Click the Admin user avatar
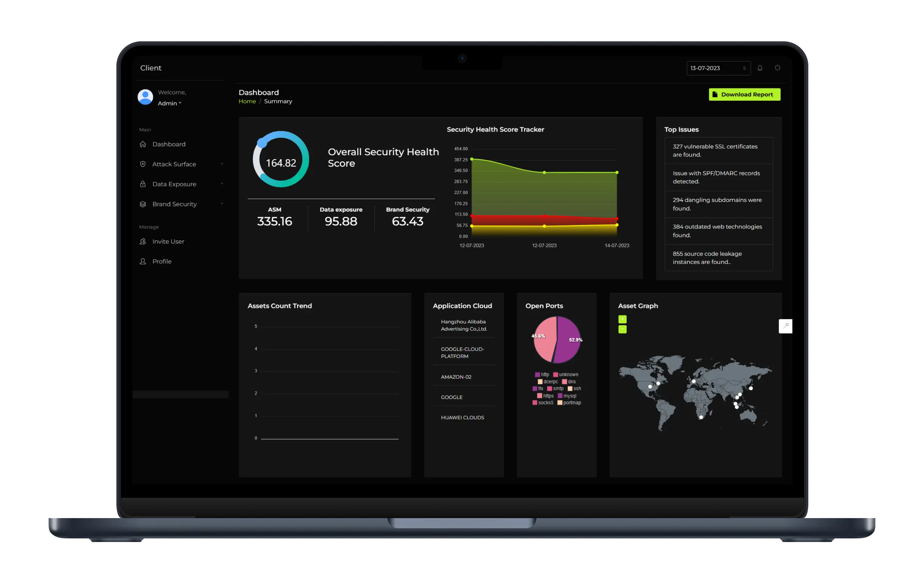 (145, 97)
